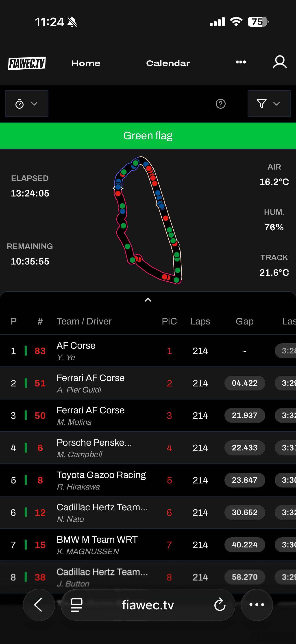Tap the FIAWEC.TV logo
This screenshot has height=644, width=296.
pyautogui.click(x=27, y=63)
